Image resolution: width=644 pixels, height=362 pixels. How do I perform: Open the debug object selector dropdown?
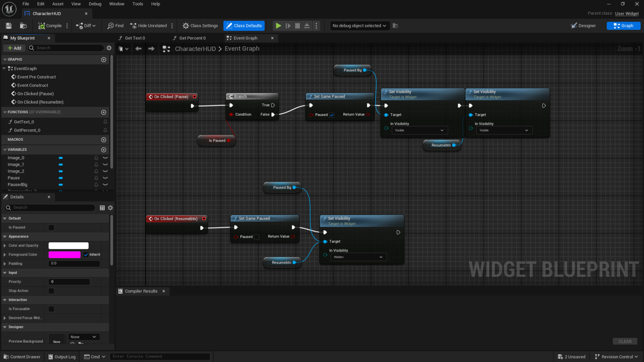coord(359,26)
